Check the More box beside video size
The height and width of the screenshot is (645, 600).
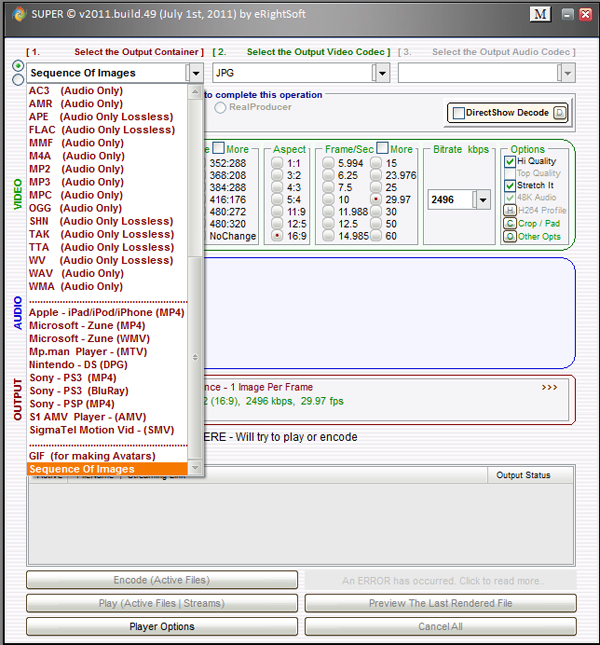tap(218, 148)
